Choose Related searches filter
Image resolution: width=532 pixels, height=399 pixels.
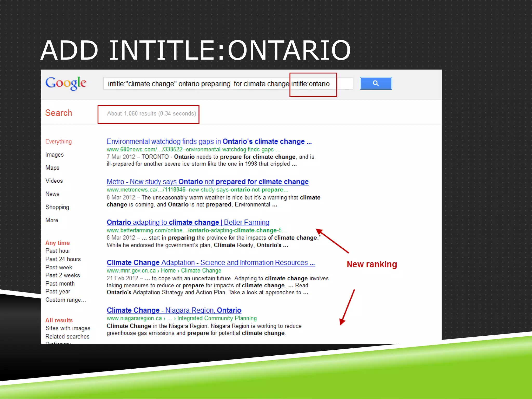pyautogui.click(x=67, y=336)
